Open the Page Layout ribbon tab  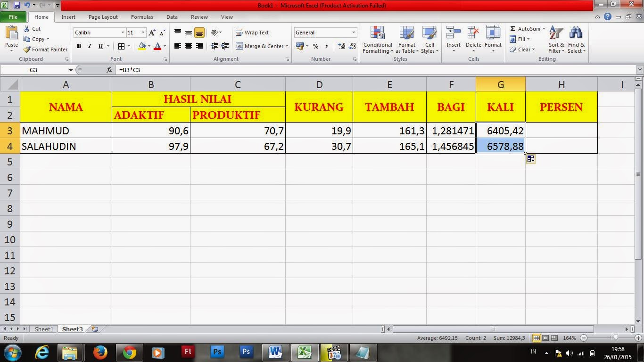tap(102, 16)
